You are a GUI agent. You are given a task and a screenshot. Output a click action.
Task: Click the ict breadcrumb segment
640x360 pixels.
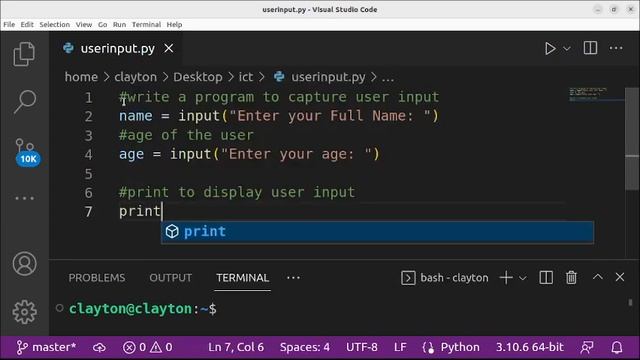tap(246, 77)
